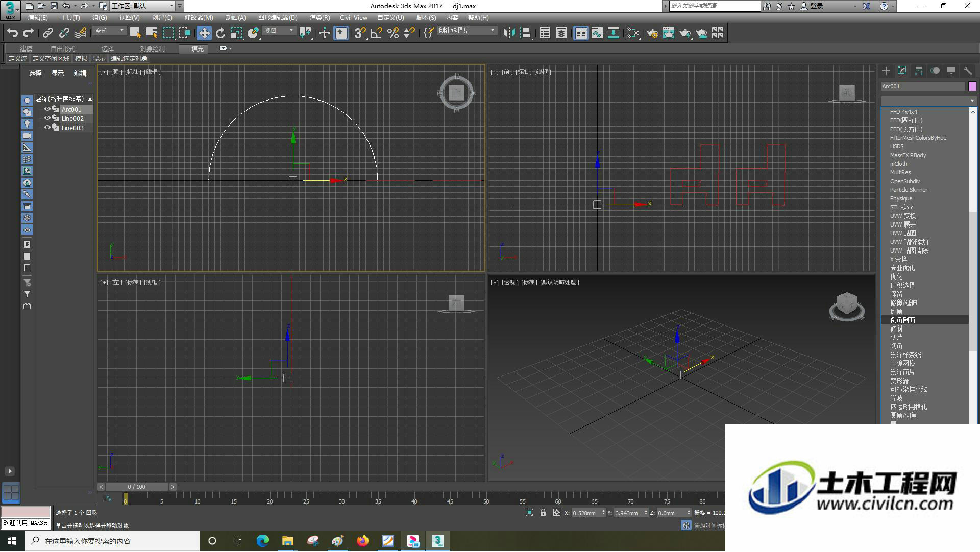Open Render Setup teapot icon

pos(652,33)
